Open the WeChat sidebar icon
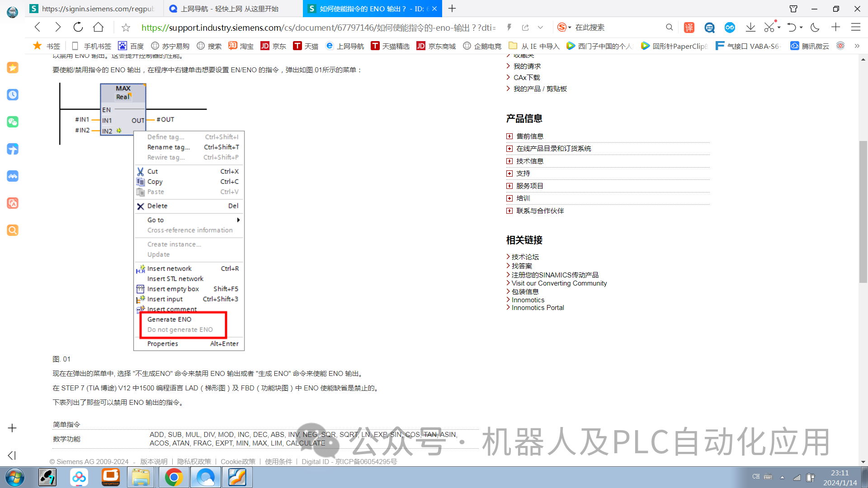 (13, 122)
